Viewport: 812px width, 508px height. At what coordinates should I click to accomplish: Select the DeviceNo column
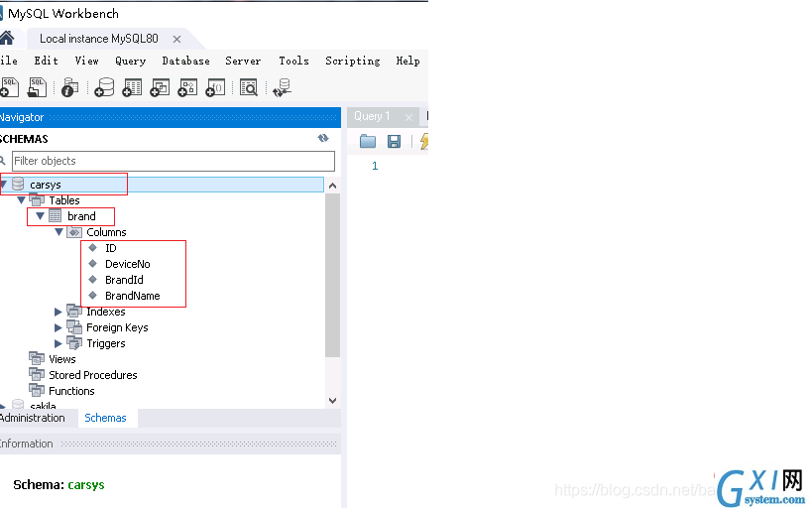click(x=127, y=264)
